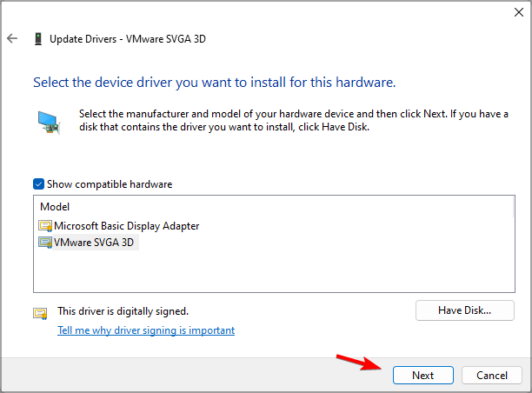Click the Model column header
This screenshot has width=532, height=393.
[x=55, y=207]
